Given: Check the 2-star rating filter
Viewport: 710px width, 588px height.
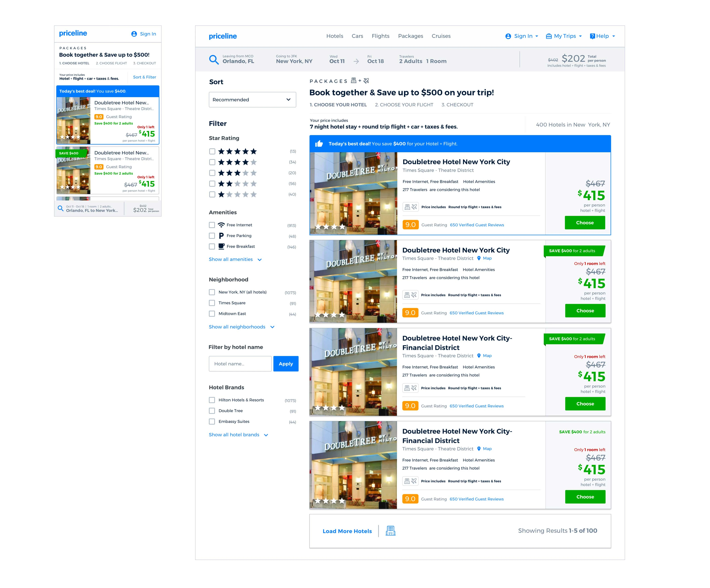Looking at the screenshot, I should coord(212,184).
